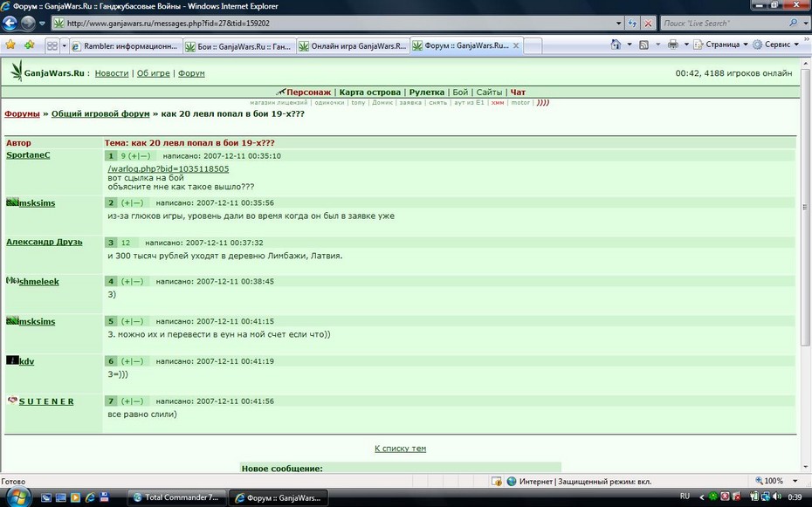The width and height of the screenshot is (812, 507).
Task: Expand the address bar history dropdown
Action: [x=618, y=24]
